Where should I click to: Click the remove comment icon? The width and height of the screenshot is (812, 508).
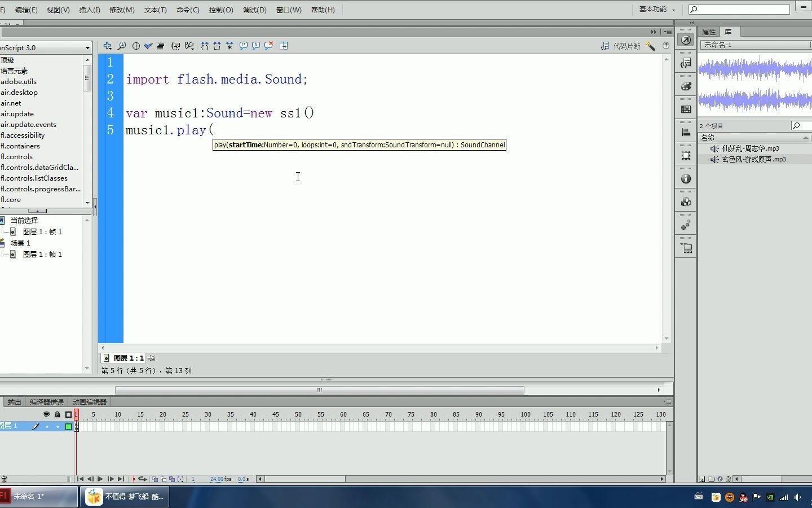269,46
